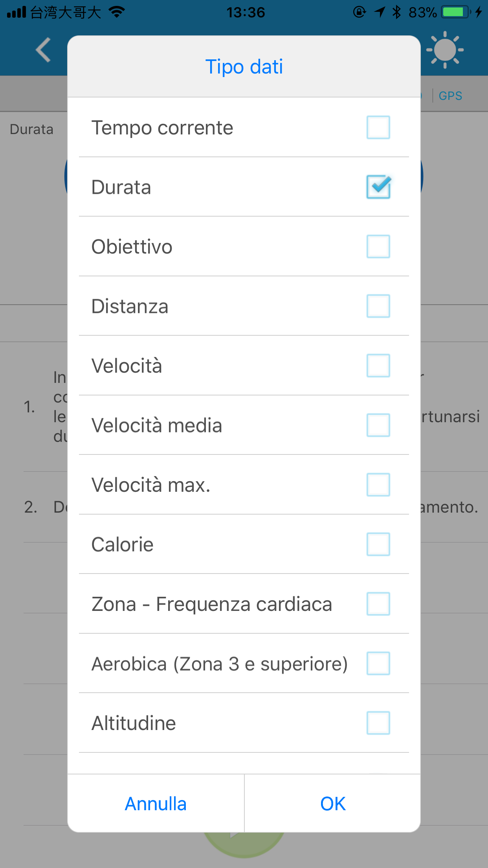Tap the back arrow icon
The height and width of the screenshot is (868, 488).
point(43,50)
